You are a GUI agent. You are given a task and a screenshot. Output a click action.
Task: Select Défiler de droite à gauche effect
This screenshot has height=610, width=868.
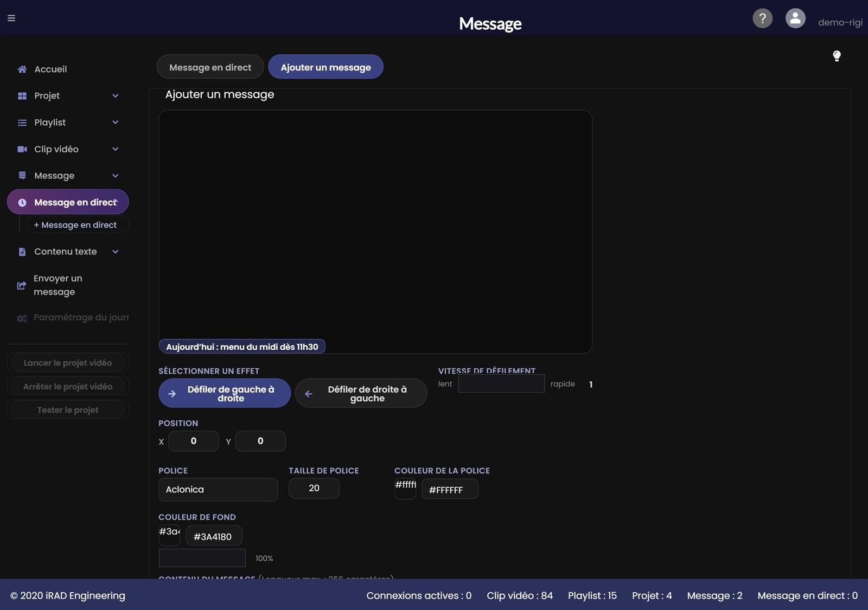click(361, 394)
